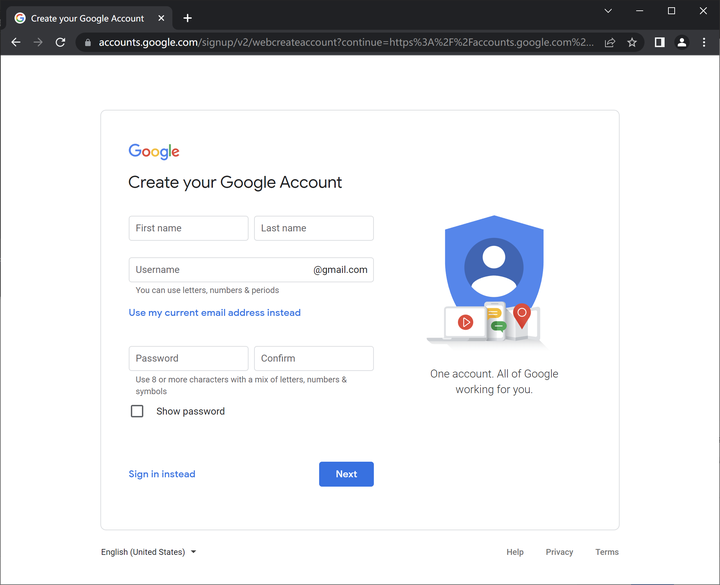Bookmark this tab with the star icon

[x=632, y=43]
